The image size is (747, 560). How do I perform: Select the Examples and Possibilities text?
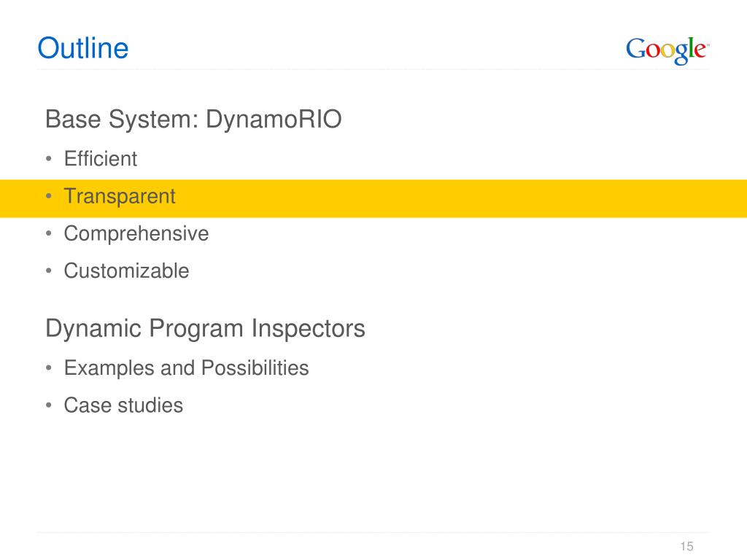[186, 368]
